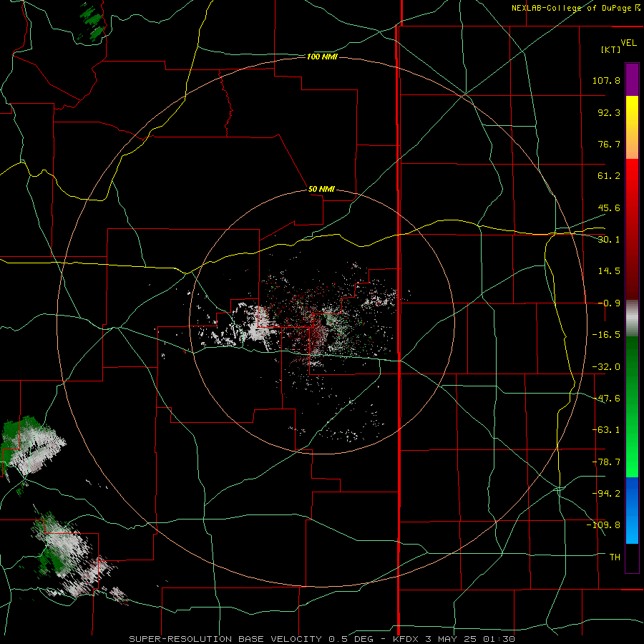This screenshot has height=644, width=644.
Task: Click the [KT] units label
Action: click(x=611, y=49)
